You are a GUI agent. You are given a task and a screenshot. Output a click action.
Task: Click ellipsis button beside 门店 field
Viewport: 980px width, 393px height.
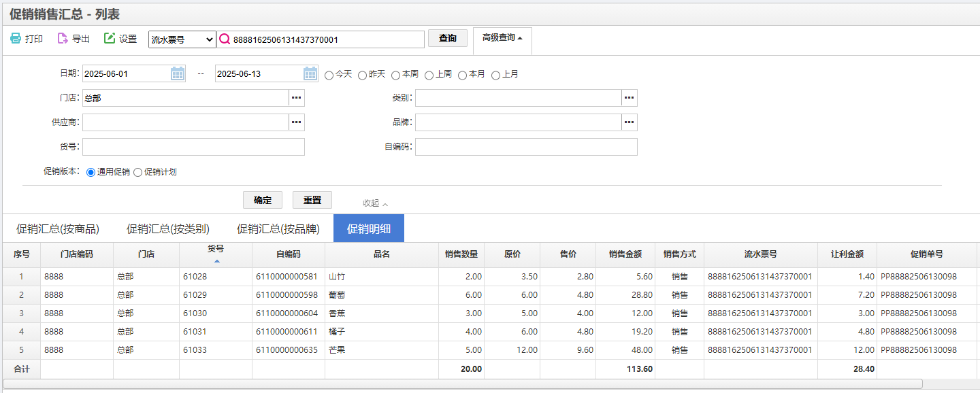click(297, 98)
